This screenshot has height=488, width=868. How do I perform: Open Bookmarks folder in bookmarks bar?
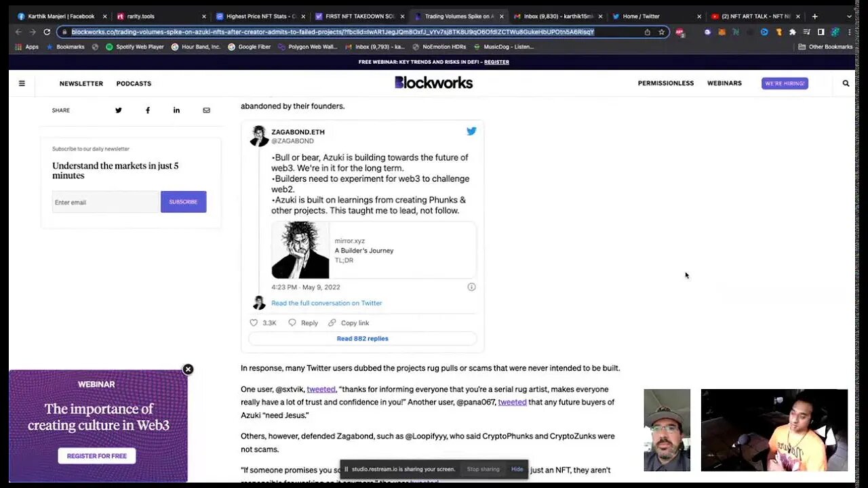[64, 47]
